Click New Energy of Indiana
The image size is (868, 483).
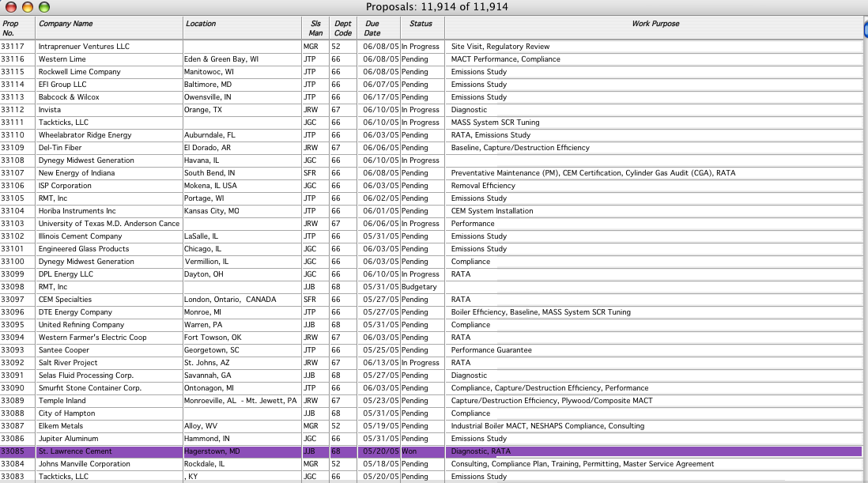click(77, 173)
